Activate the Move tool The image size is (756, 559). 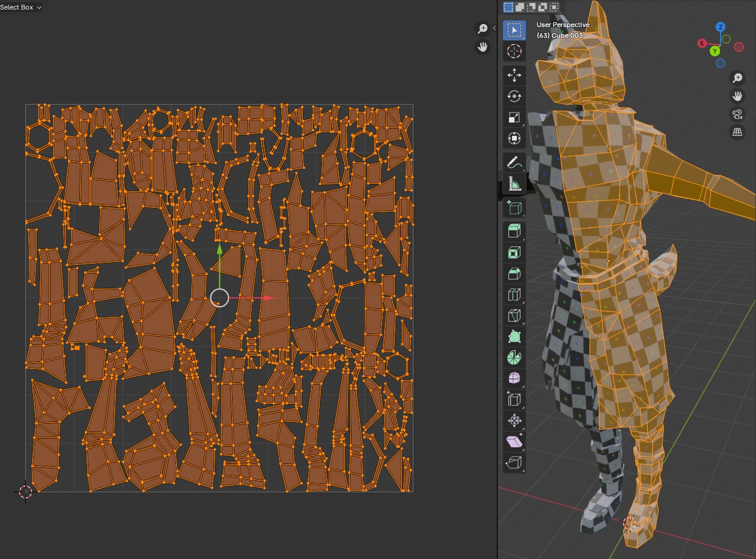pyautogui.click(x=514, y=75)
